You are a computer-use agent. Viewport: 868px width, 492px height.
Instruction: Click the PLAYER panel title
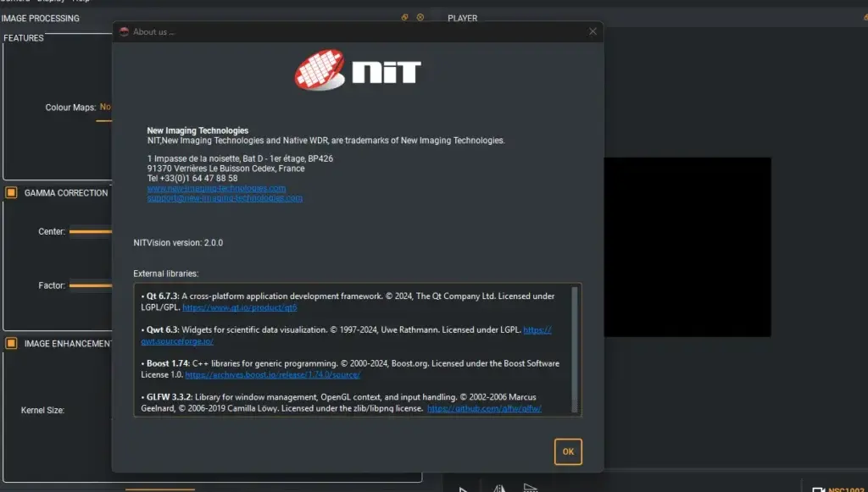(x=462, y=19)
